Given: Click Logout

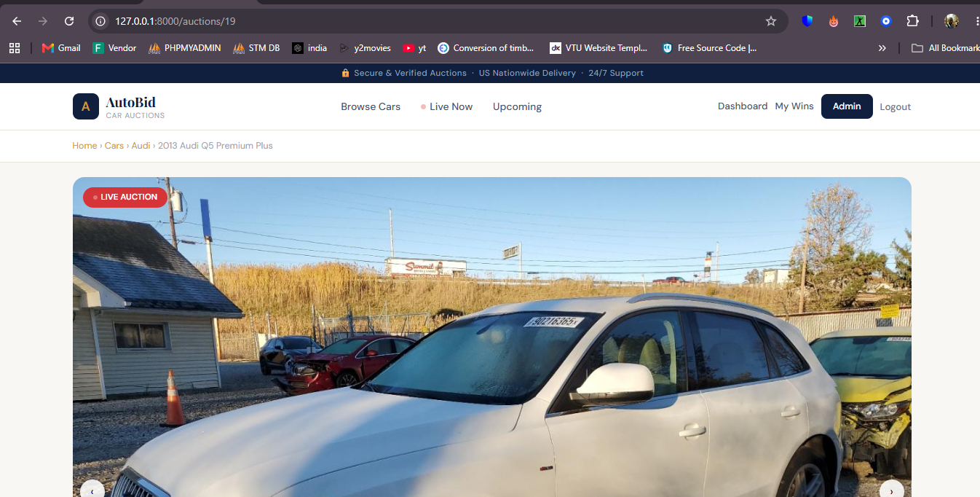Looking at the screenshot, I should pos(896,106).
